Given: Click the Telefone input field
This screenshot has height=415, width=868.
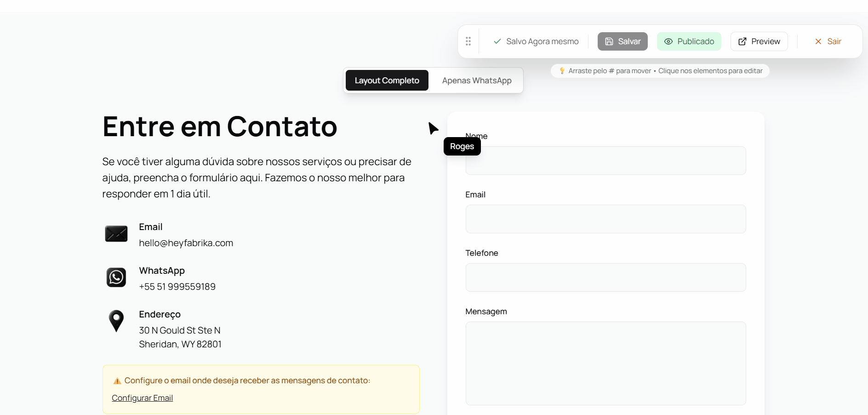Looking at the screenshot, I should (605, 277).
